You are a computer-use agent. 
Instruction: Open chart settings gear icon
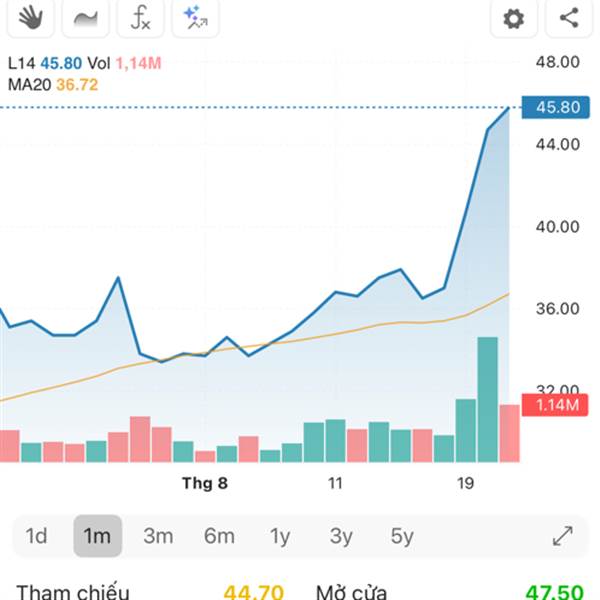pyautogui.click(x=514, y=18)
